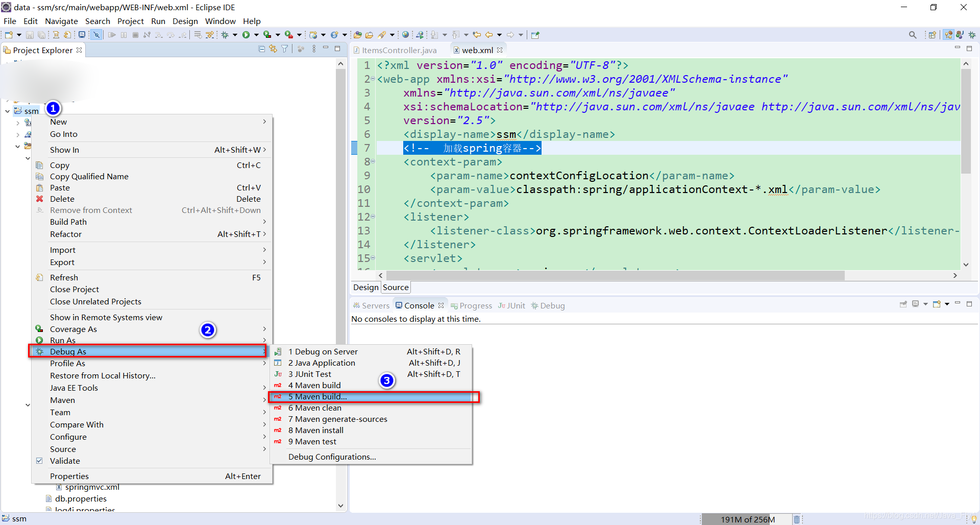Run garbage collector trash icon
The image size is (980, 525).
coord(796,519)
